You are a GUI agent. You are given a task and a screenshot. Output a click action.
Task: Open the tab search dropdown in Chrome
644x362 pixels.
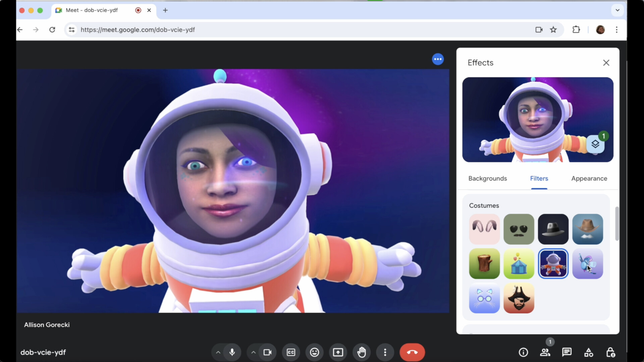617,10
